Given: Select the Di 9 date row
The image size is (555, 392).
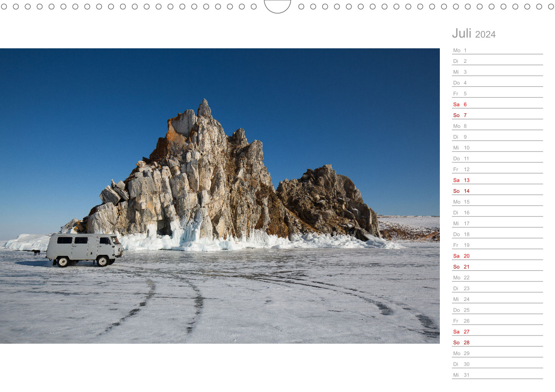Looking at the screenshot, I should click(x=497, y=136).
